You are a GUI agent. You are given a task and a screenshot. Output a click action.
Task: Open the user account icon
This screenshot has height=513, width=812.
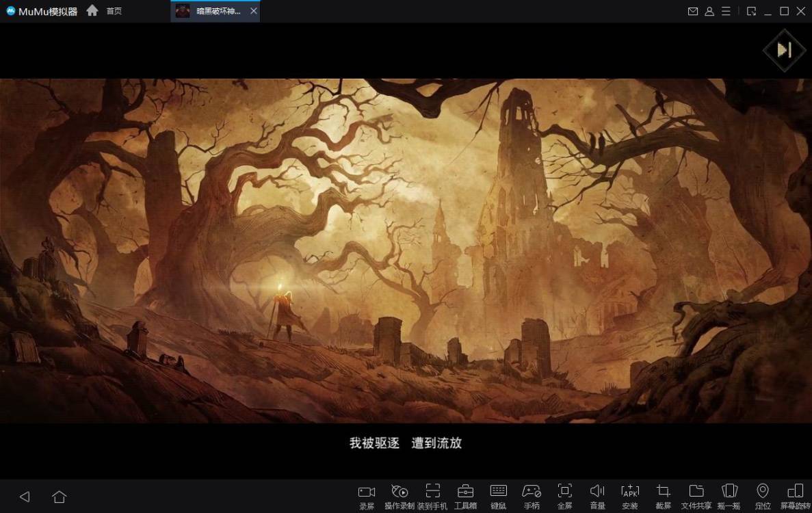(709, 11)
